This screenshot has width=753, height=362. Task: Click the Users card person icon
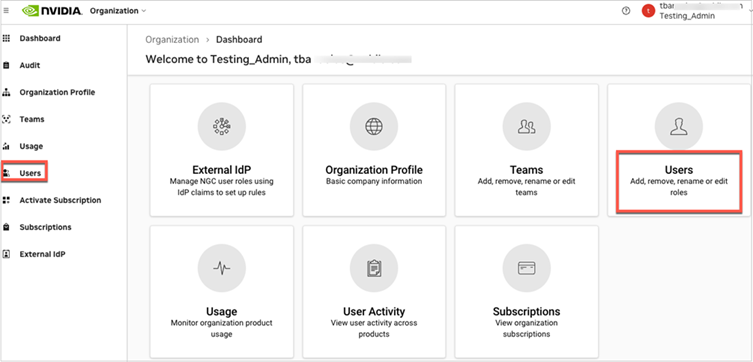point(679,127)
